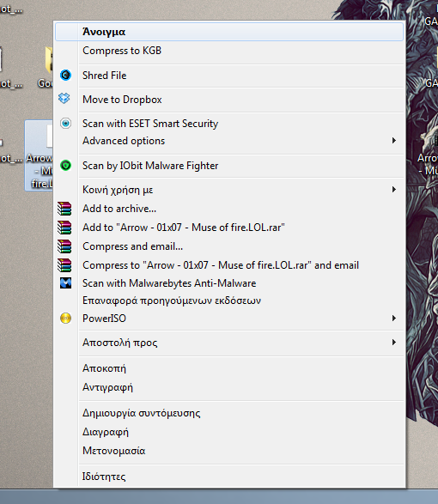Image resolution: width=438 pixels, height=504 pixels.
Task: Click the IObit Malware Fighter shield icon
Action: (65, 166)
